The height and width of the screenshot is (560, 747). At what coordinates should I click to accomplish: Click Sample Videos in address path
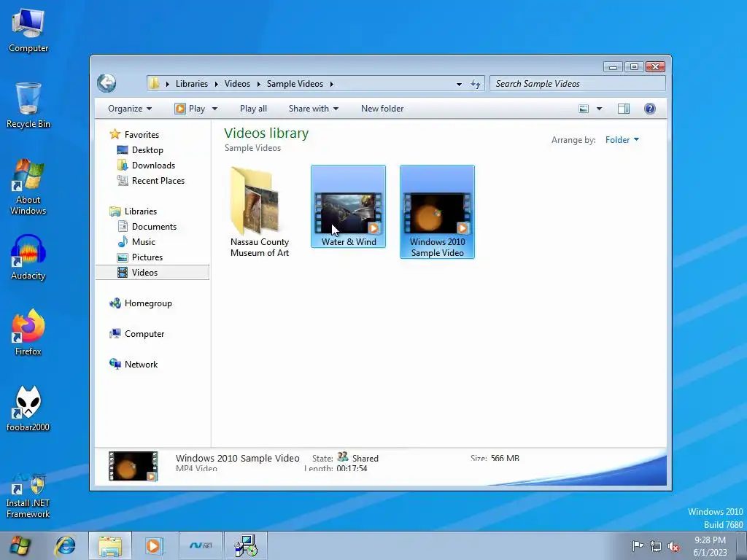pyautogui.click(x=295, y=84)
